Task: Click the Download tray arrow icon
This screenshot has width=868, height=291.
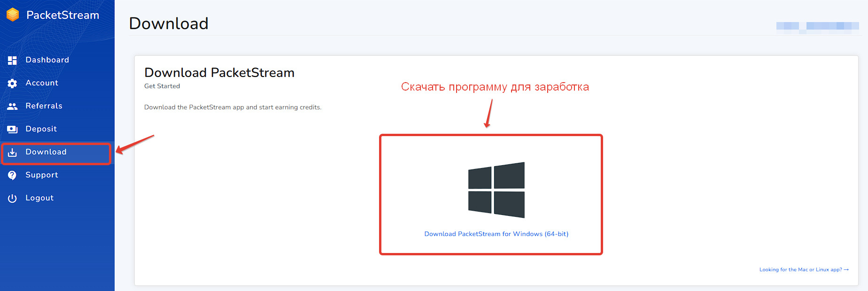Action: tap(12, 152)
